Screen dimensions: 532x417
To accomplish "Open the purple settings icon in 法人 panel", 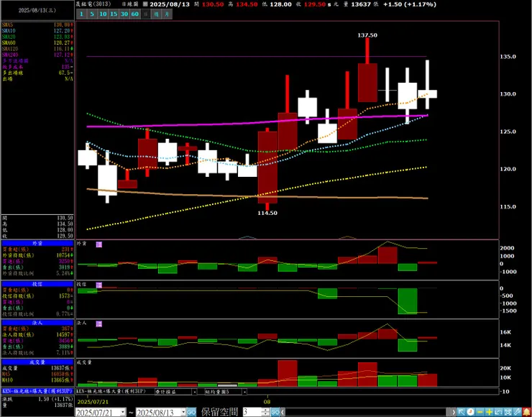I will tap(99, 324).
